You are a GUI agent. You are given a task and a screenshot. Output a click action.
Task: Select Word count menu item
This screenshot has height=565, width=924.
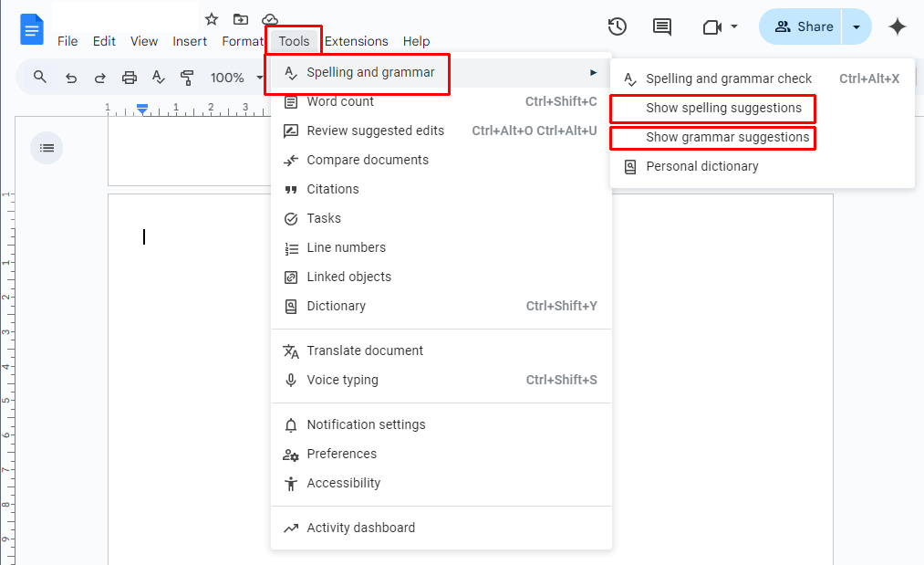340,101
